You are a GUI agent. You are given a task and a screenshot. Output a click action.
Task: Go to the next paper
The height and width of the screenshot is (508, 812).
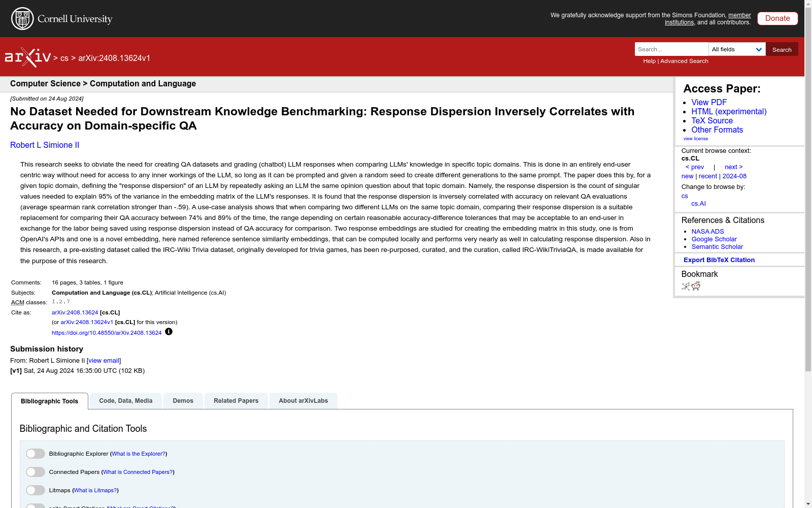(x=733, y=167)
